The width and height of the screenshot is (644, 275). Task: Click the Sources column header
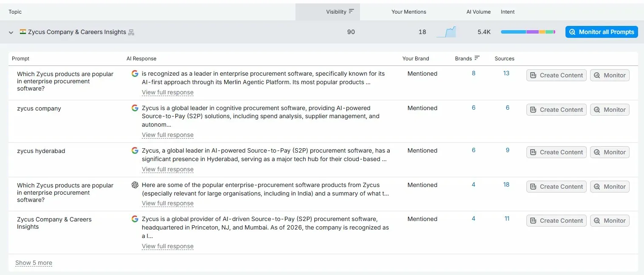point(504,59)
